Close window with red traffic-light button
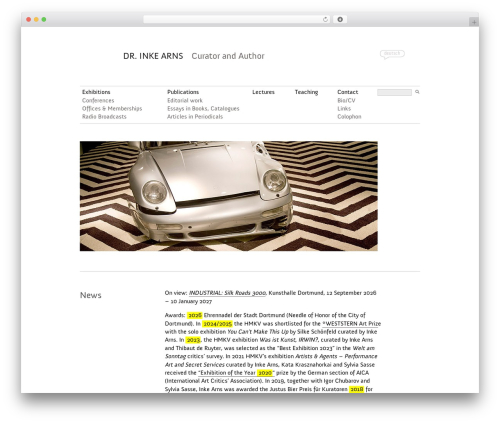The image size is (500, 423). pos(29,20)
